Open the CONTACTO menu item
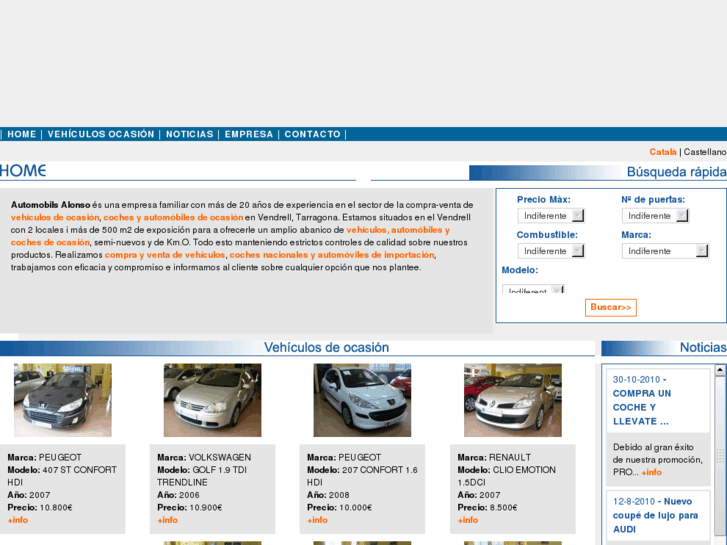Viewport: 727px width, 545px height. (312, 134)
